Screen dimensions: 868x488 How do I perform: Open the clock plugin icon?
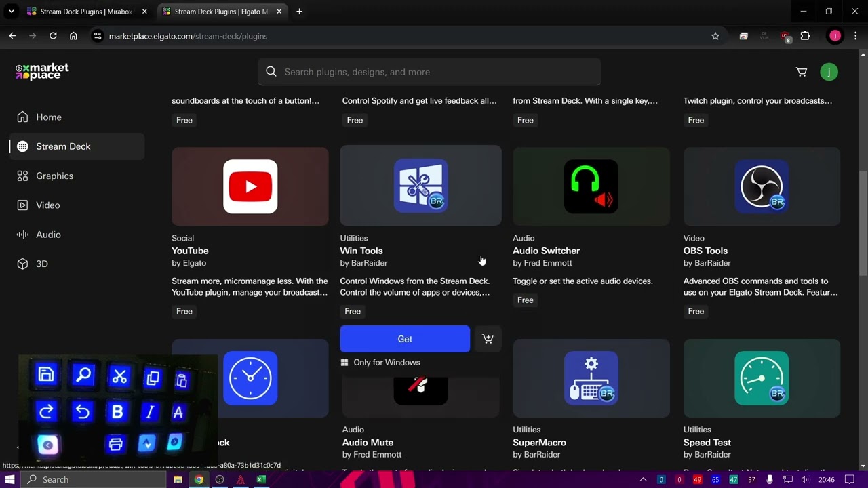[250, 378]
